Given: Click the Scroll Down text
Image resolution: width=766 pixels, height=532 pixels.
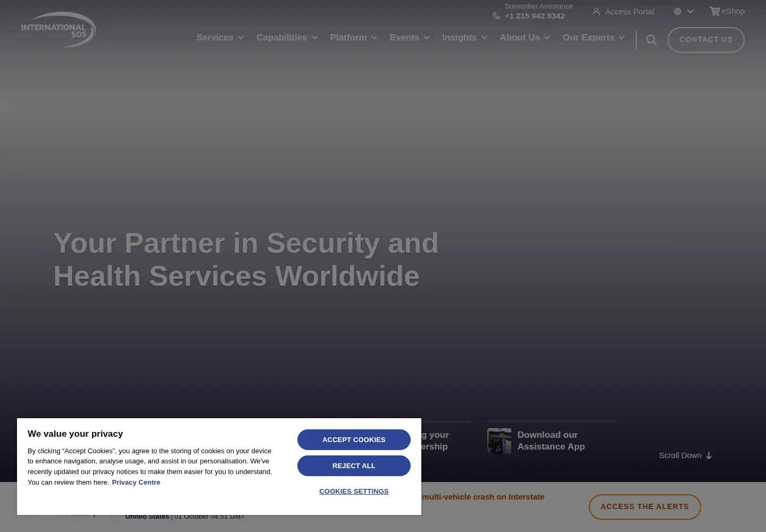Looking at the screenshot, I should pyautogui.click(x=680, y=455).
